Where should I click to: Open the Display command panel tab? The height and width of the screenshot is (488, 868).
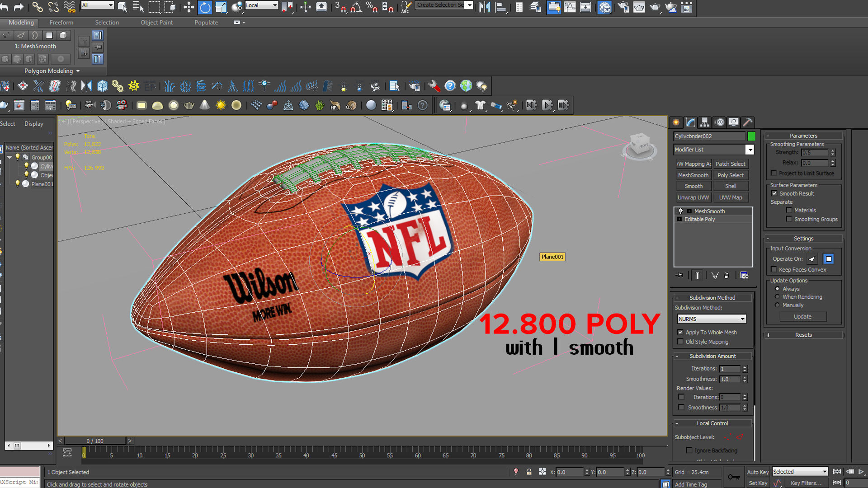click(733, 122)
